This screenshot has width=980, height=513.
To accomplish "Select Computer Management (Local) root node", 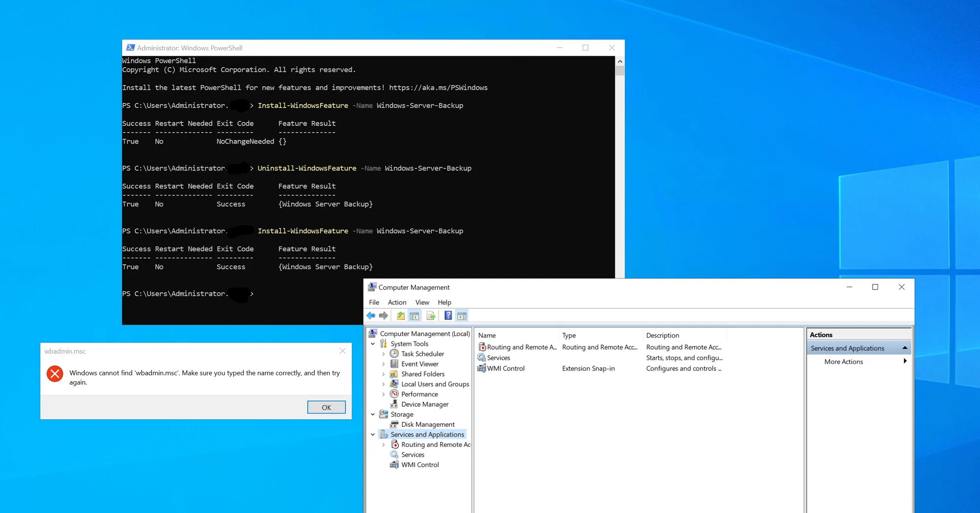I will pyautogui.click(x=425, y=334).
